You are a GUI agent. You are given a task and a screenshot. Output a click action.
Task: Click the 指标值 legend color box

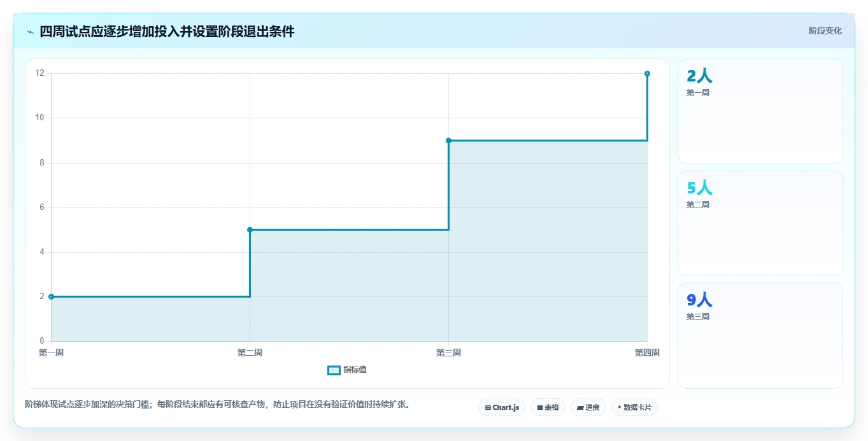pos(334,370)
